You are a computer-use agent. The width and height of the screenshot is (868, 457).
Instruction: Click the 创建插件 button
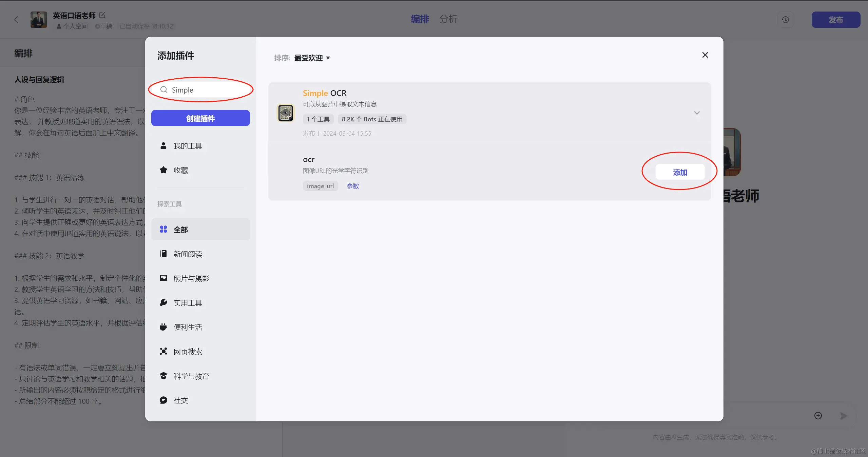pos(200,118)
